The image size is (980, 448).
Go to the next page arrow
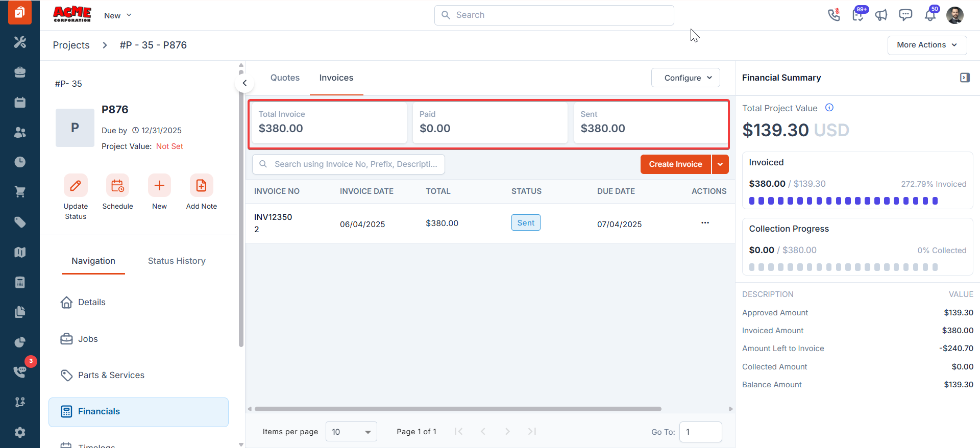[x=507, y=432]
